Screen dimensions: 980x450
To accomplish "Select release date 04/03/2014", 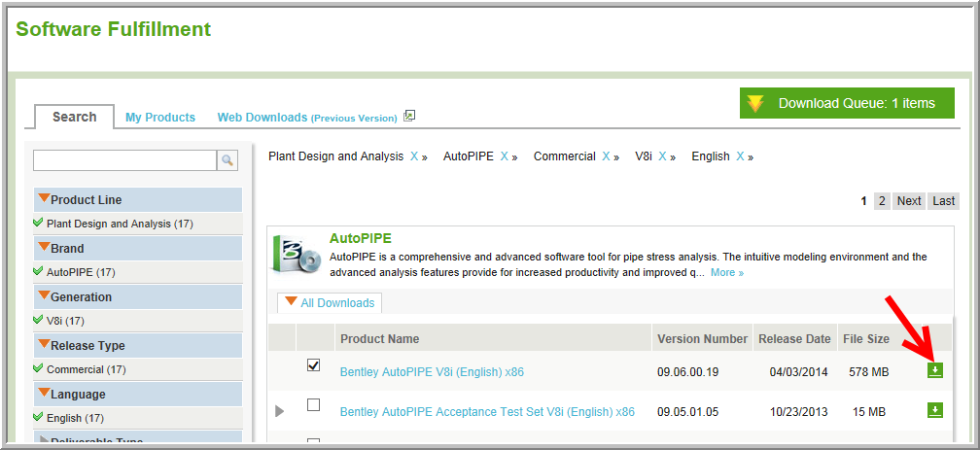I will click(x=799, y=372).
